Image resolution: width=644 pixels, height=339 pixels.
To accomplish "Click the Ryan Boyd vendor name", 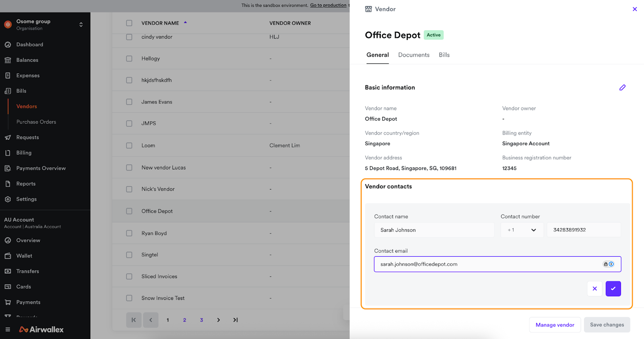I will (x=154, y=233).
